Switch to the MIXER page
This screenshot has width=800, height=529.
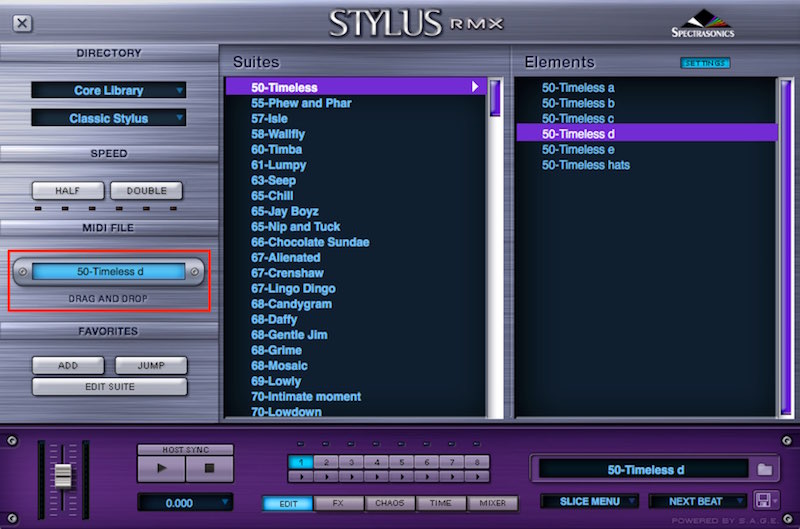pyautogui.click(x=492, y=503)
